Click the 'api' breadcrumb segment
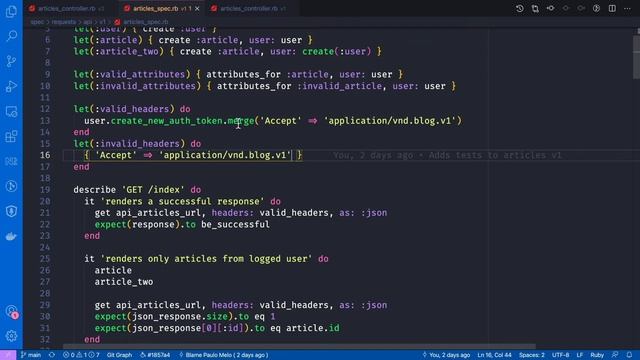This screenshot has height=360, width=640. pos(88,22)
